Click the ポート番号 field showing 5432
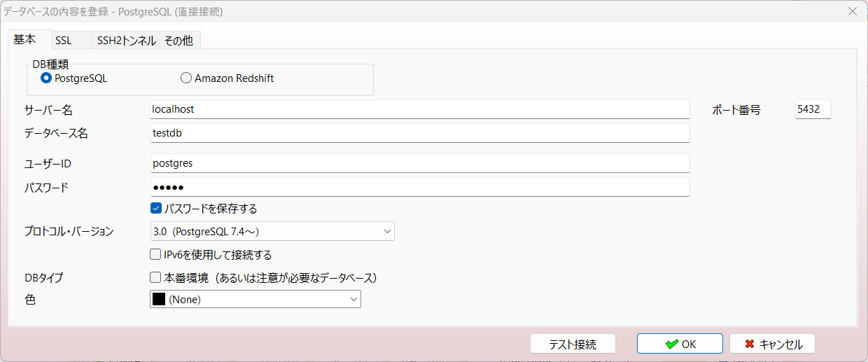Viewport: 868px width, 362px height. pyautogui.click(x=813, y=110)
